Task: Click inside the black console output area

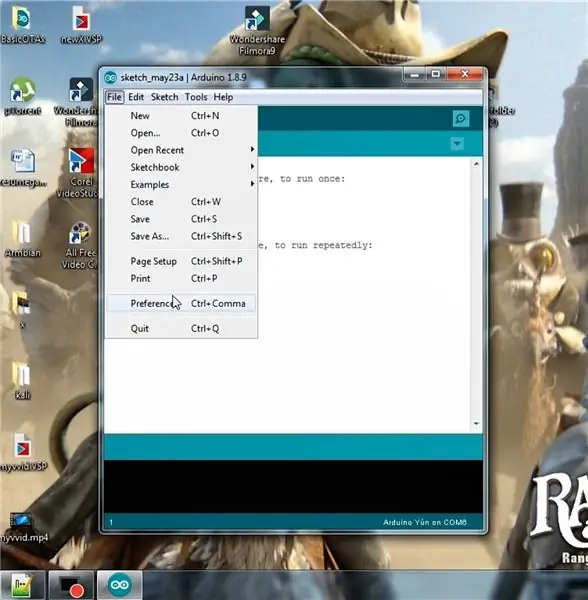Action: [293, 486]
